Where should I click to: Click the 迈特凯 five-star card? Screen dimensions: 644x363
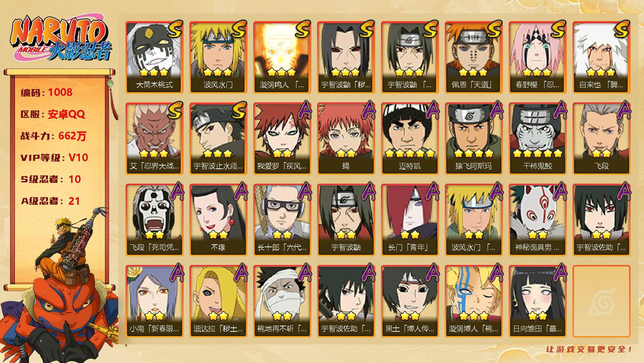pos(410,138)
